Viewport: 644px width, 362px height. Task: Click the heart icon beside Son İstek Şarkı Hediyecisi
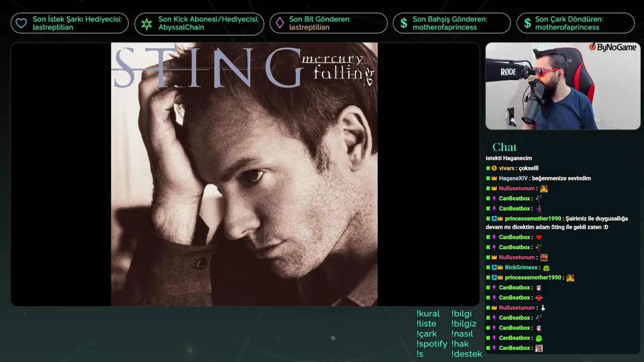21,23
